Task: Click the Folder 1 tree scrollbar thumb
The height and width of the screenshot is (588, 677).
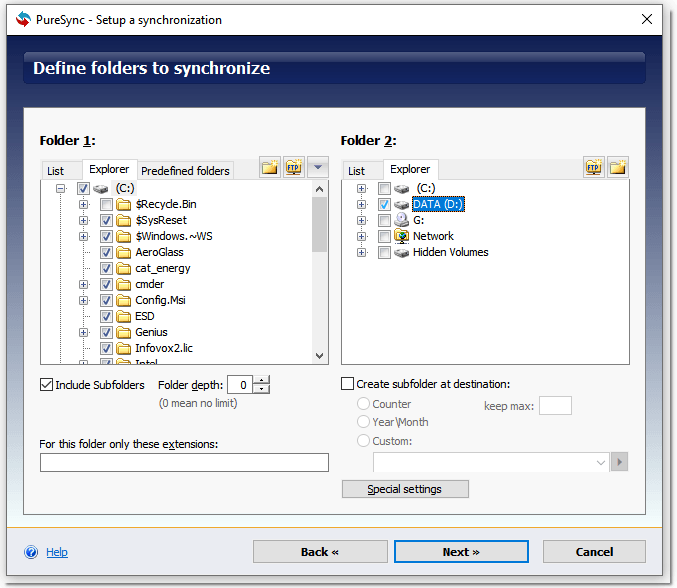Action: pyautogui.click(x=320, y=224)
